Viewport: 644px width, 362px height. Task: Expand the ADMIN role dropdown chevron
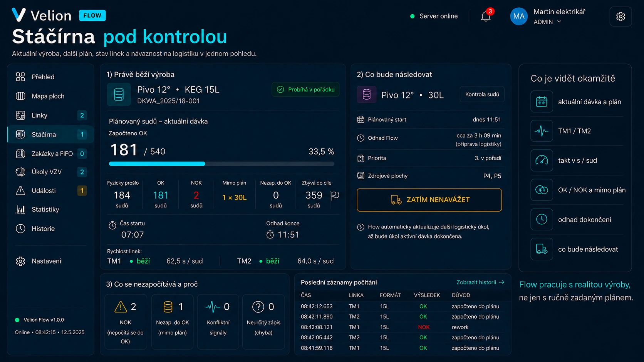pyautogui.click(x=559, y=22)
